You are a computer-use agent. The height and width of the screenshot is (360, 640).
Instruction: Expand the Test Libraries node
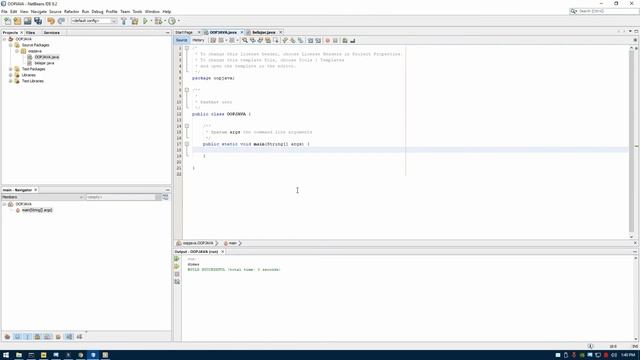[x=11, y=81]
